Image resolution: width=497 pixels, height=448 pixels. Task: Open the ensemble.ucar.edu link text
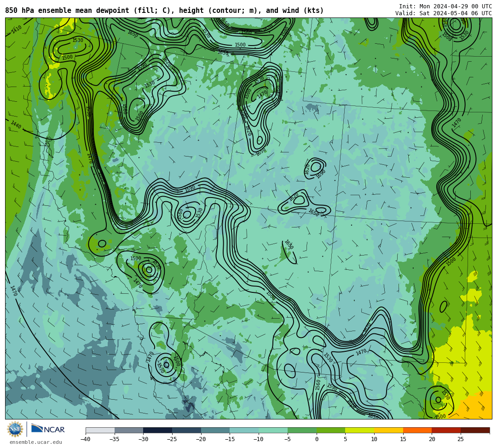(35, 442)
